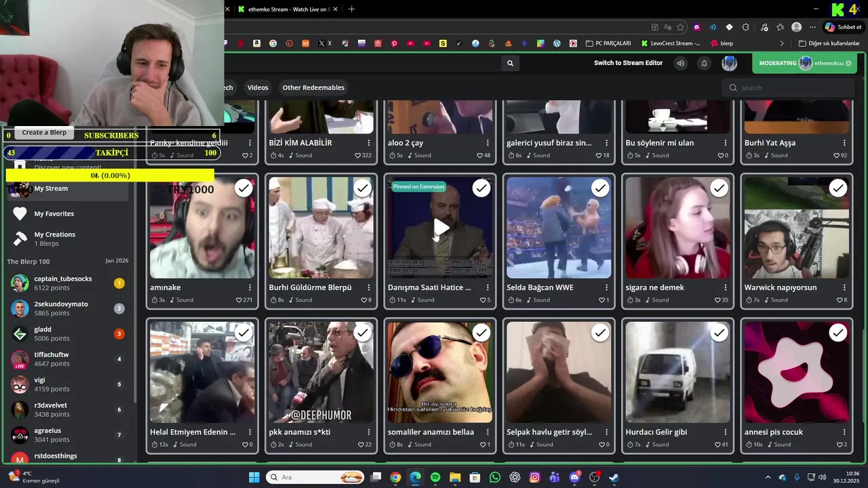The width and height of the screenshot is (868, 488).
Task: Toggle checkmark on Selda Bağcan WWE card
Action: click(600, 188)
